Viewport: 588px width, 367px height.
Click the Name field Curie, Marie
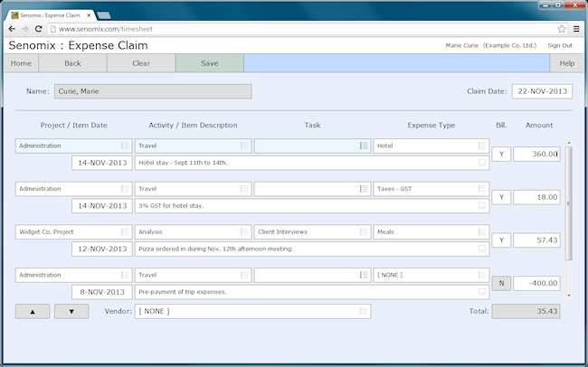click(153, 91)
